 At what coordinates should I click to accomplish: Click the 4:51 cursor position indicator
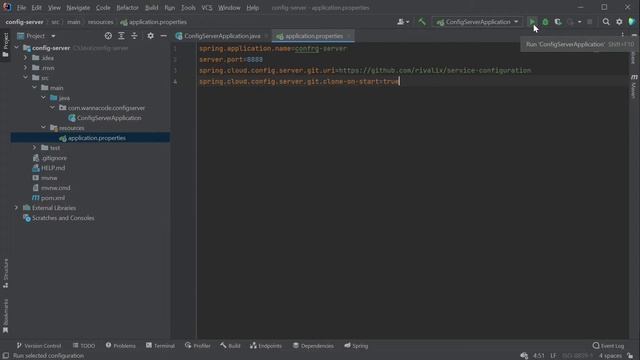(x=539, y=356)
